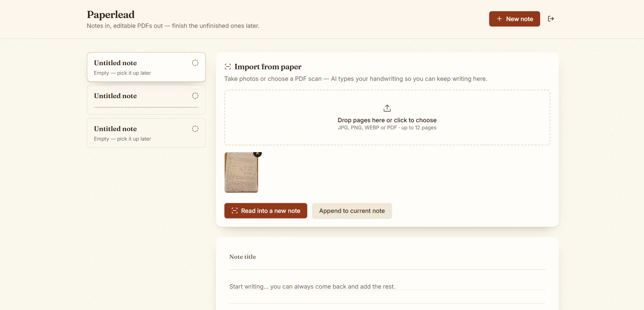Open the handwritten page thumbnail
The width and height of the screenshot is (644, 310).
(241, 172)
